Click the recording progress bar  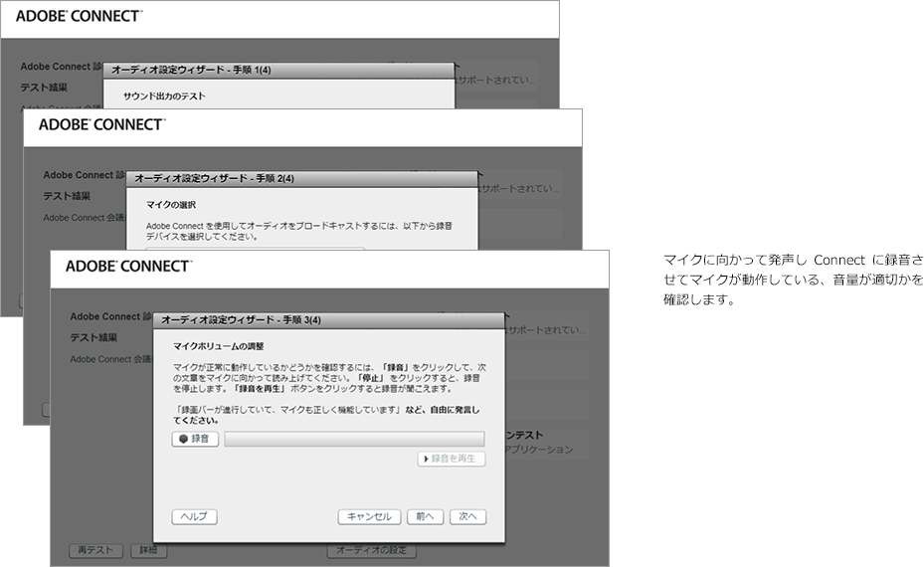(x=354, y=439)
